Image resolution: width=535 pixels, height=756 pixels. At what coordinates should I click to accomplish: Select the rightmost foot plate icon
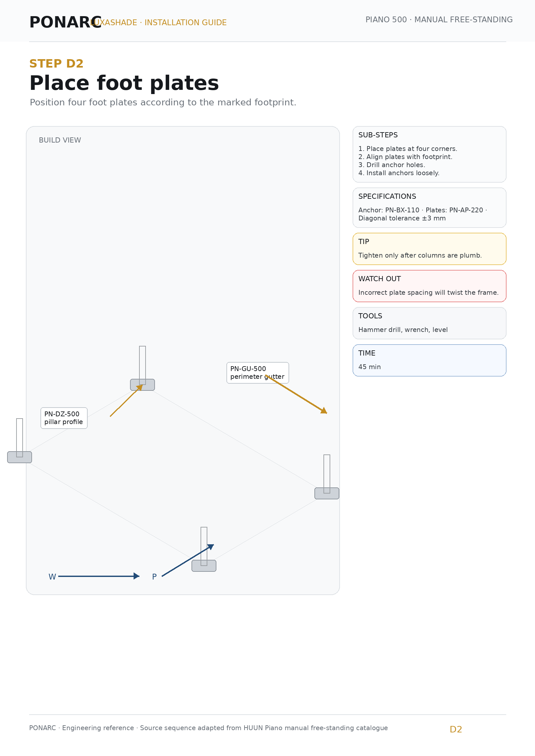click(x=327, y=493)
